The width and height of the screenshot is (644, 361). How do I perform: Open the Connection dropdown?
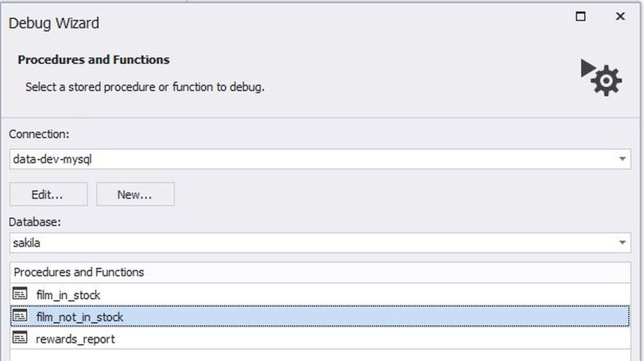coord(622,158)
